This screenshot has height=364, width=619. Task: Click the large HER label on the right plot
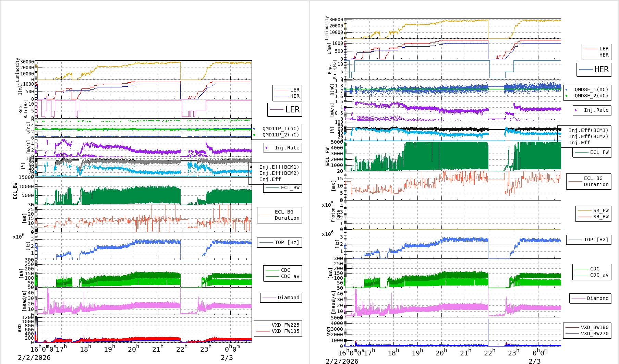click(602, 70)
